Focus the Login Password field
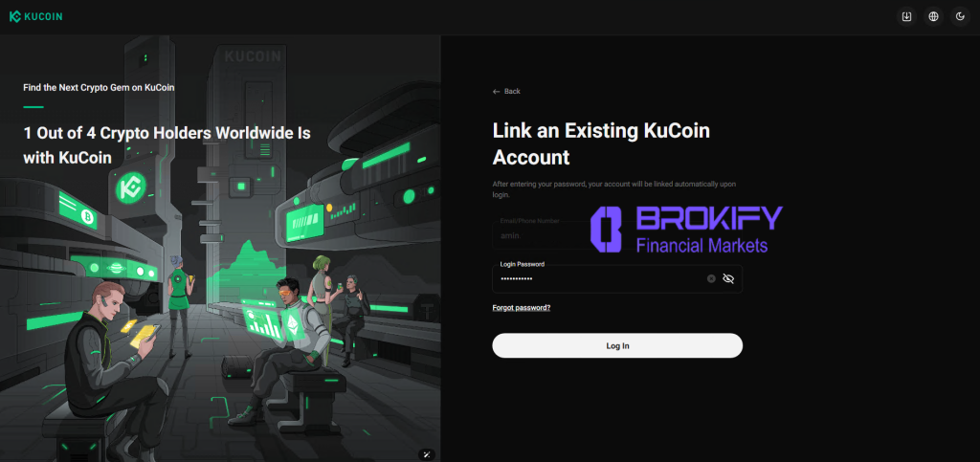 617,278
